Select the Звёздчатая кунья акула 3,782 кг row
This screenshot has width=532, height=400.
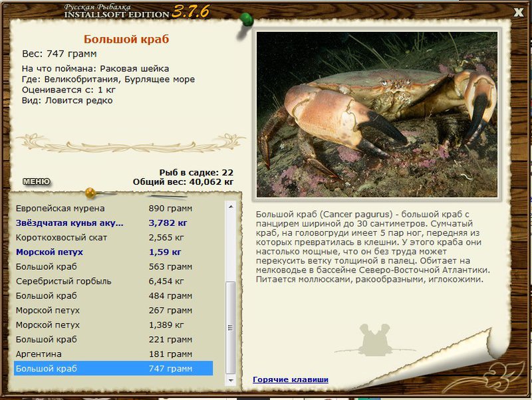tap(113, 223)
